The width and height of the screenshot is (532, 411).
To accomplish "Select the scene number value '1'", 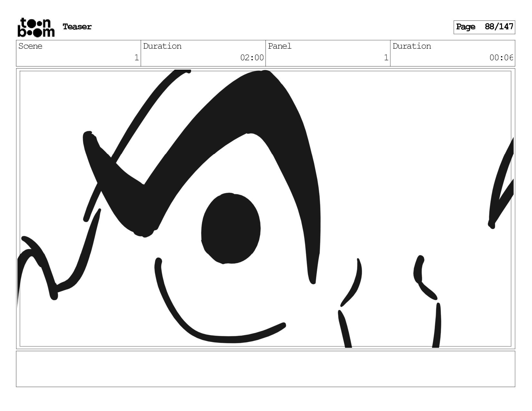I will (x=136, y=58).
